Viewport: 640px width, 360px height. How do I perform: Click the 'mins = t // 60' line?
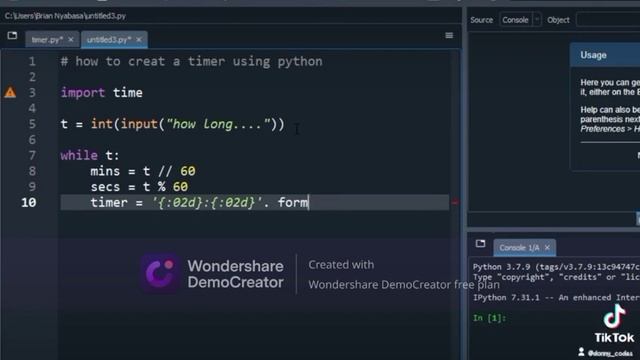tap(143, 171)
